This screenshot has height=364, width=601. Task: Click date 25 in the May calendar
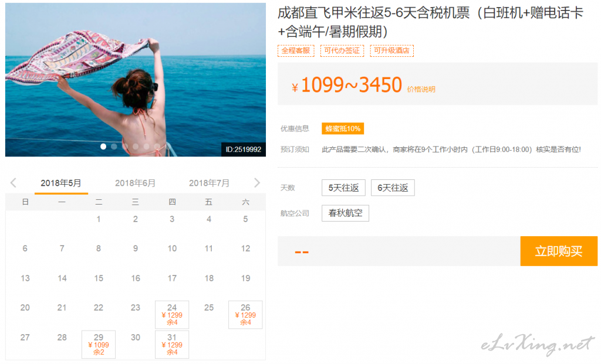click(x=209, y=308)
